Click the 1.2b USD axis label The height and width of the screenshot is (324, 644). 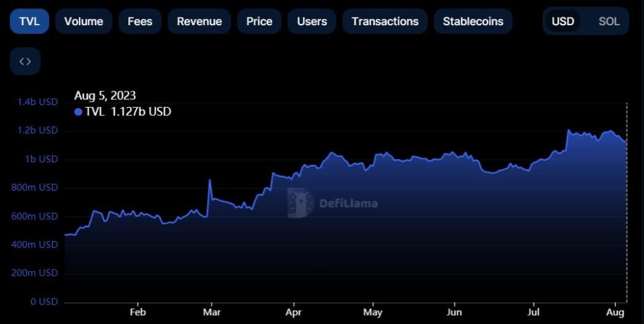pyautogui.click(x=37, y=131)
